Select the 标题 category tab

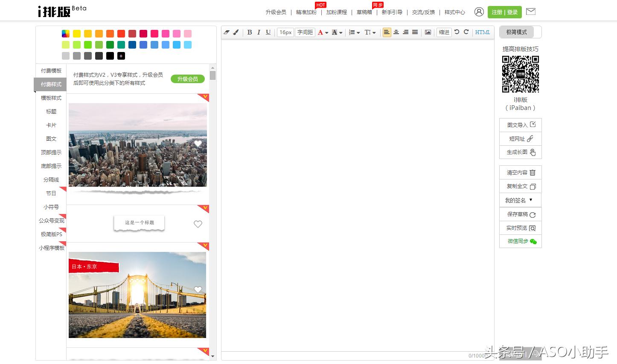point(51,112)
